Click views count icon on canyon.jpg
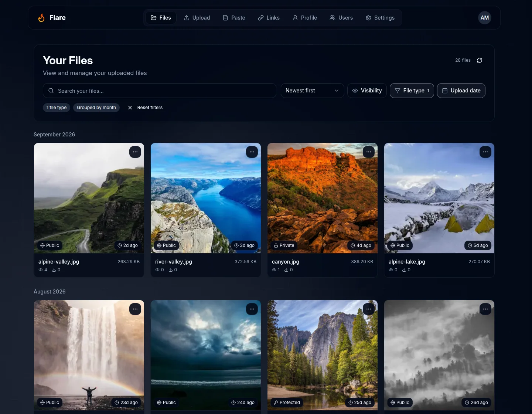The height and width of the screenshot is (414, 532). [x=274, y=270]
